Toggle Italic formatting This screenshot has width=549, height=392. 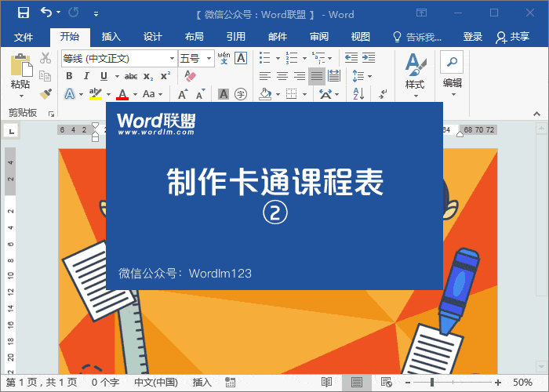tap(86, 76)
